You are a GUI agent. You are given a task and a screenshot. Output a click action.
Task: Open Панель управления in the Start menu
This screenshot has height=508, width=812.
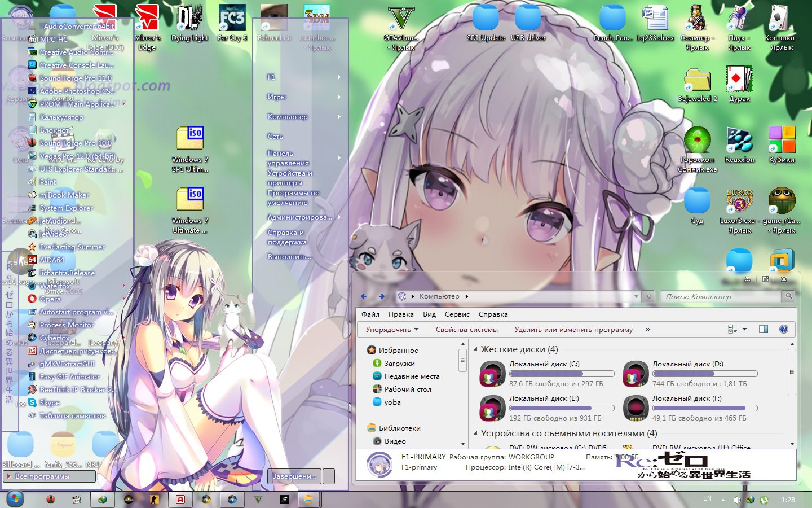coord(288,158)
